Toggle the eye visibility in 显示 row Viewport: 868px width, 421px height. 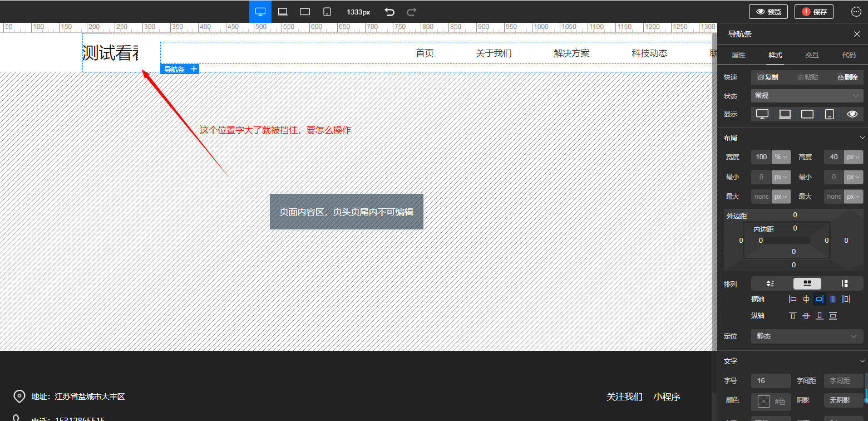tap(852, 114)
